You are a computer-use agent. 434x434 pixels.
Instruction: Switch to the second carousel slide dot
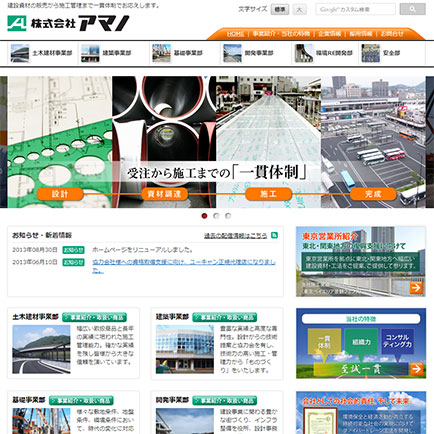pyautogui.click(x=216, y=216)
